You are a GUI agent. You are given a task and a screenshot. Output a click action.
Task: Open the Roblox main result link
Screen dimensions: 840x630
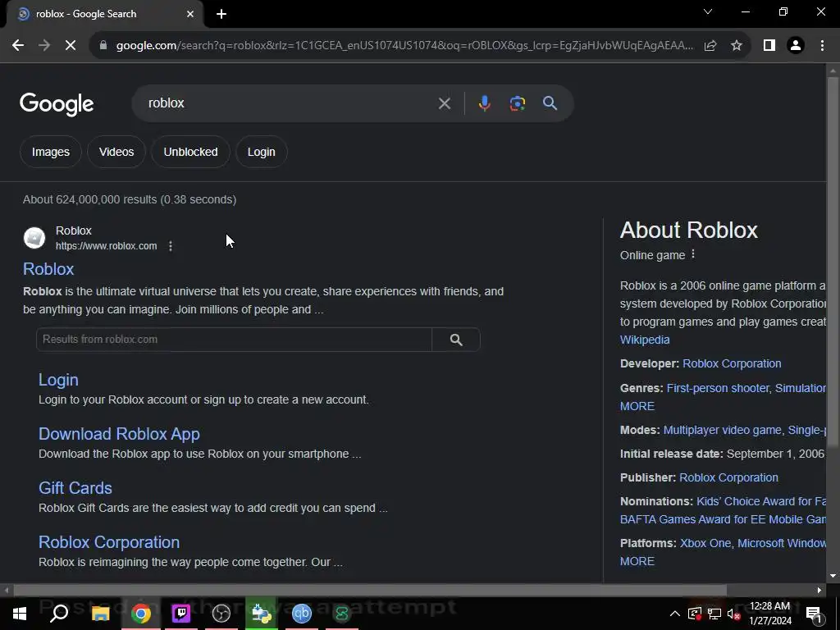click(x=48, y=269)
